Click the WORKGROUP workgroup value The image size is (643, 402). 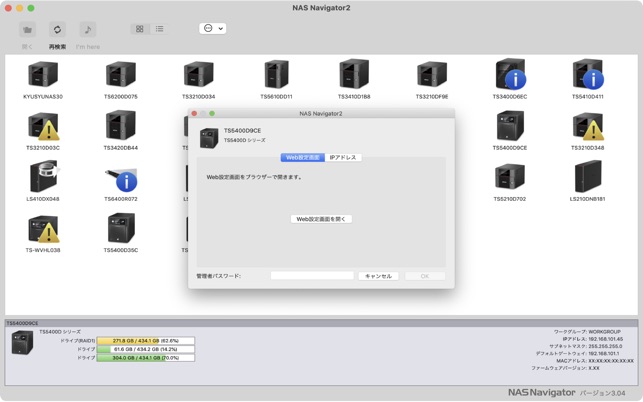coord(604,331)
